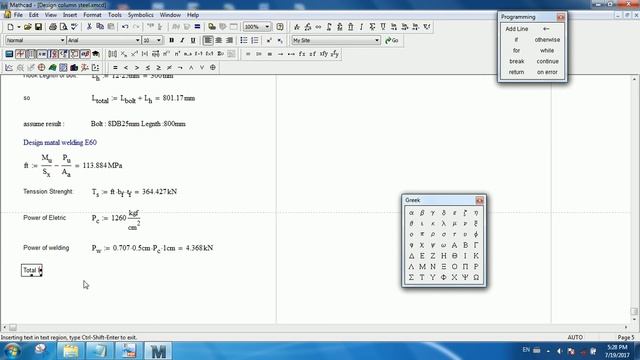Insert a surface plot icon
640x360 pixels.
pyautogui.click(x=52, y=67)
